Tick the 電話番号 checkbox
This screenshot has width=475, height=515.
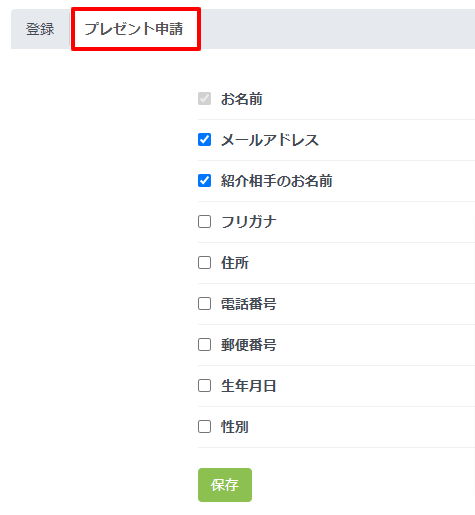click(204, 304)
